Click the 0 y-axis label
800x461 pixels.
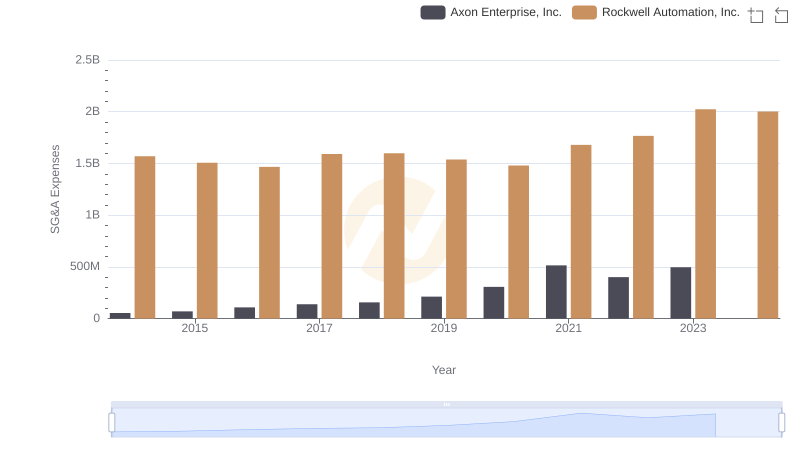[96, 318]
